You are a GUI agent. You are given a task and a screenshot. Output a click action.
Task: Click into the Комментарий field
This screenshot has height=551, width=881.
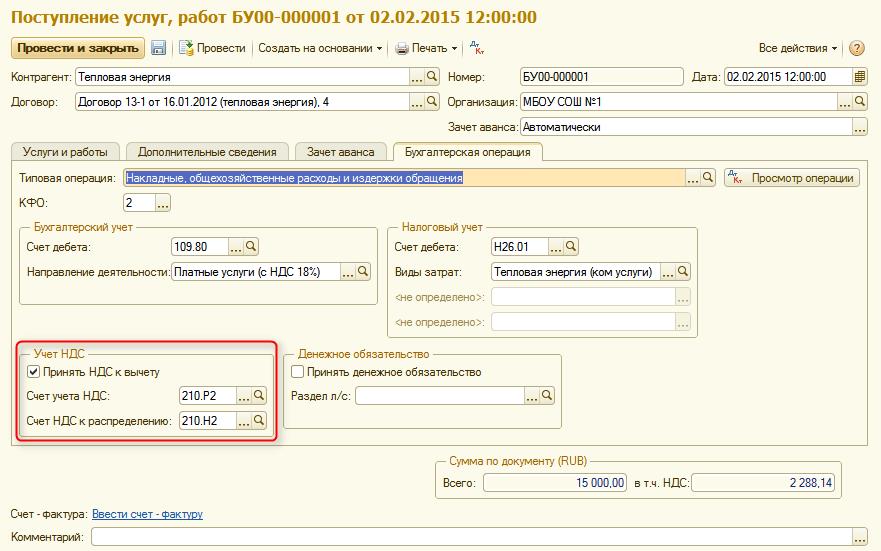coord(472,537)
